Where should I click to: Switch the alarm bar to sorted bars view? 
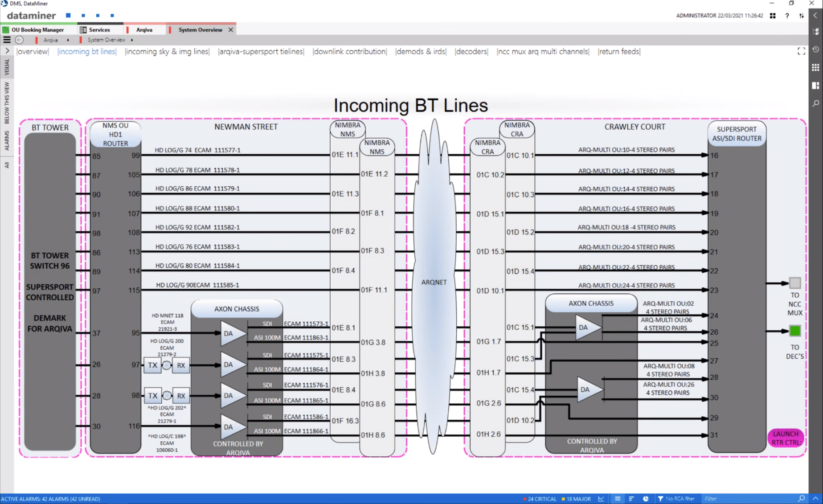point(631,499)
